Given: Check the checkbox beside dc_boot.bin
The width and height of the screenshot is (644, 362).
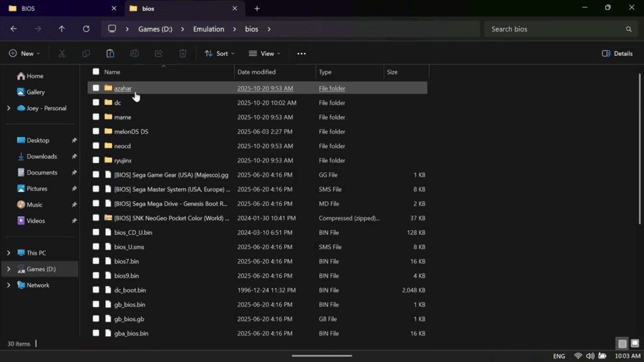Looking at the screenshot, I should (x=96, y=290).
